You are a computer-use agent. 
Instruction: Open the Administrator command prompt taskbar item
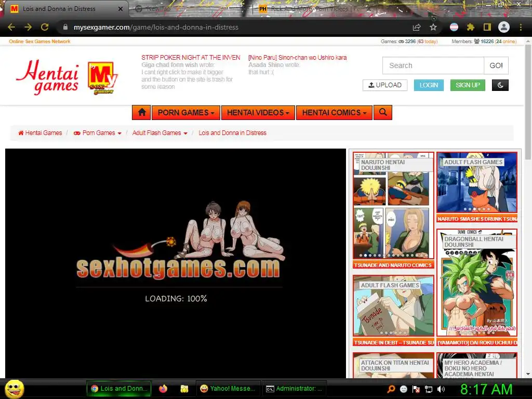pos(294,389)
